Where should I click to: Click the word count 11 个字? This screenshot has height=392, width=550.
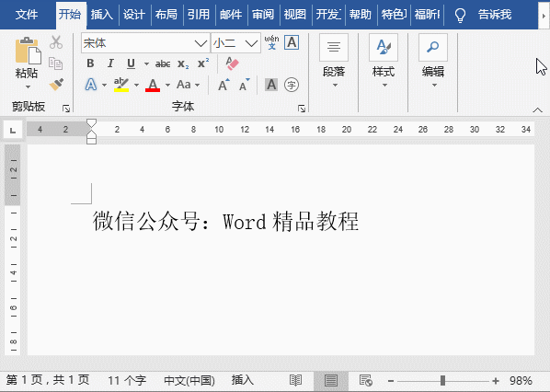(127, 380)
